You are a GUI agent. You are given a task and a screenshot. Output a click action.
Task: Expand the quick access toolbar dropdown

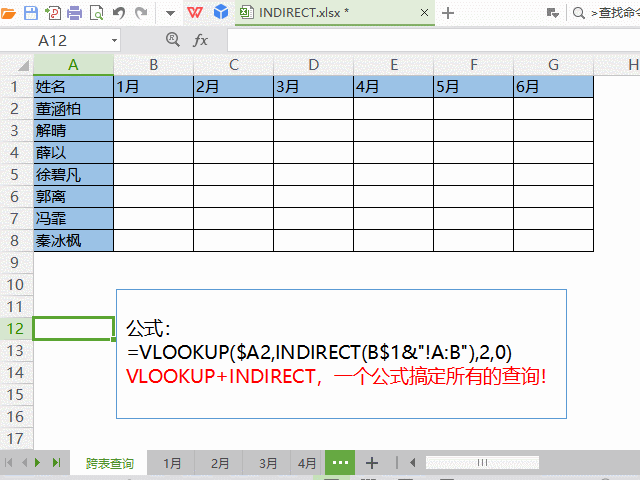click(x=171, y=13)
